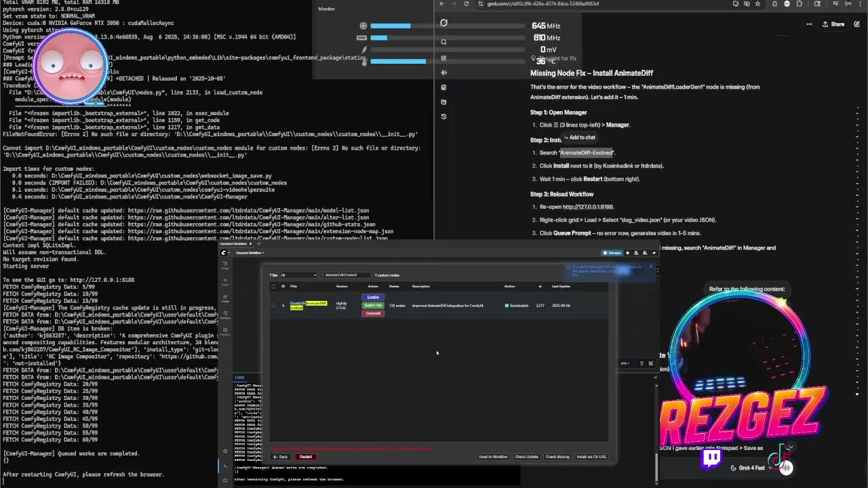Screen dimensions: 868x488
Task: Open the browser side panel icon
Action: 817,3
